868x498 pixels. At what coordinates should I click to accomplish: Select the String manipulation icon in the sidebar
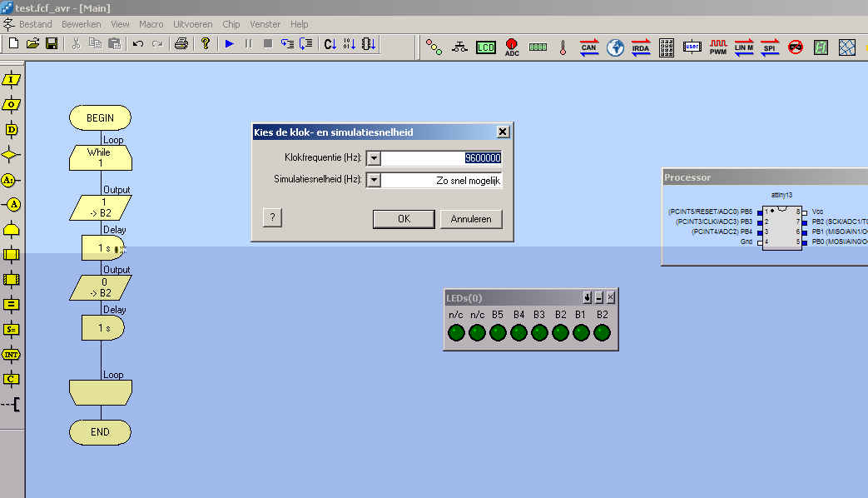coord(11,330)
